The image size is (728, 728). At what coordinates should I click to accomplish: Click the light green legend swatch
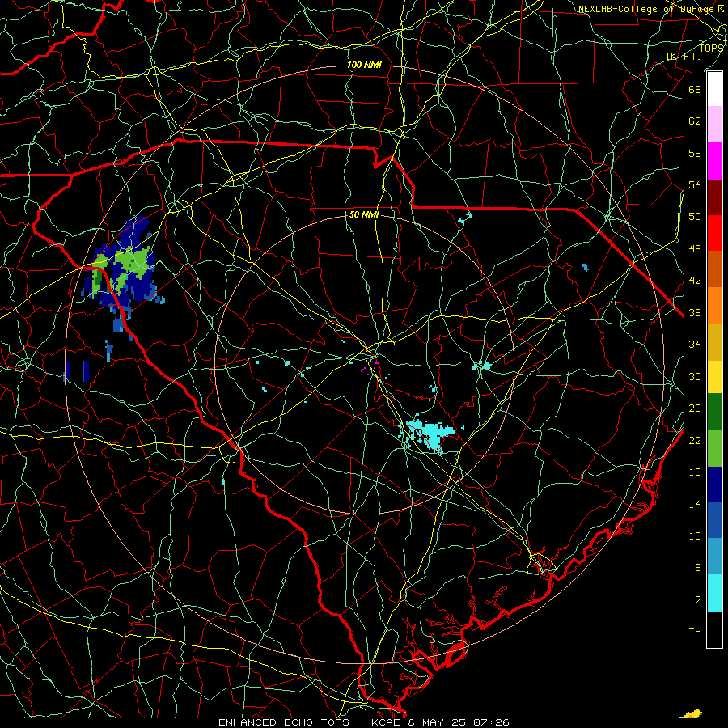714,448
